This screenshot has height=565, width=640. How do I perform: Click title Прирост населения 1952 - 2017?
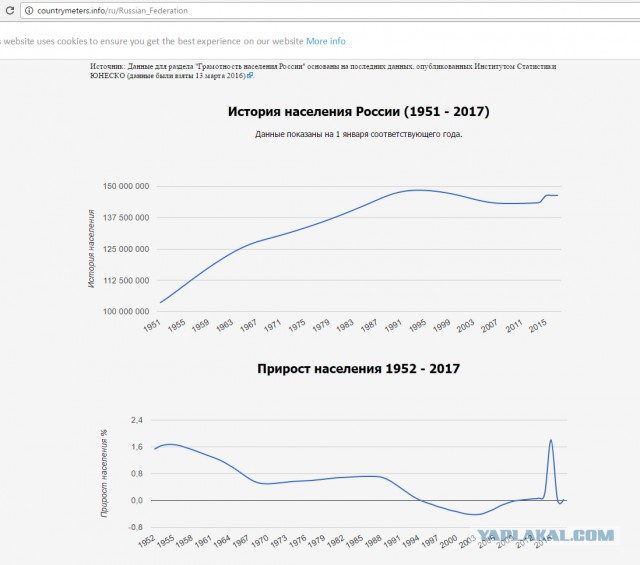[358, 369]
